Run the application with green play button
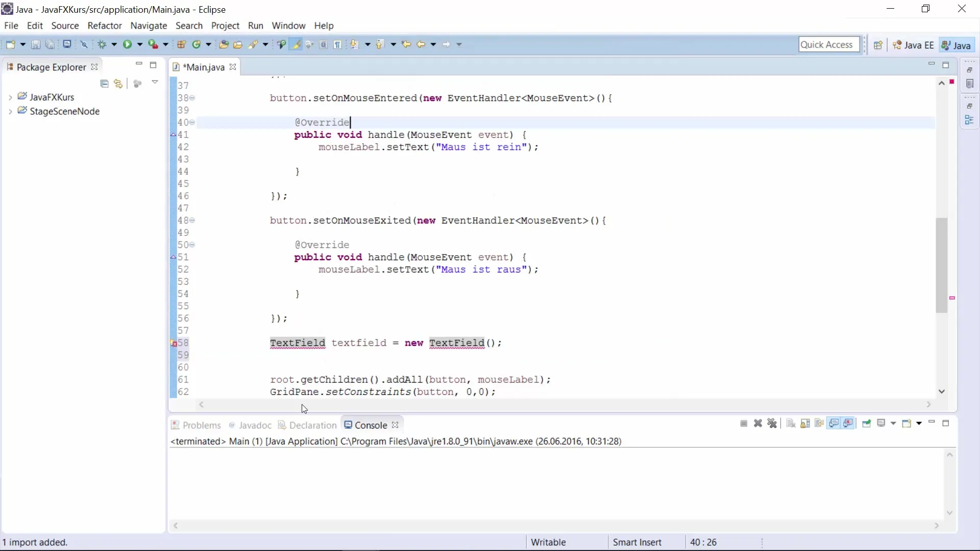Image resolution: width=980 pixels, height=551 pixels. click(127, 44)
